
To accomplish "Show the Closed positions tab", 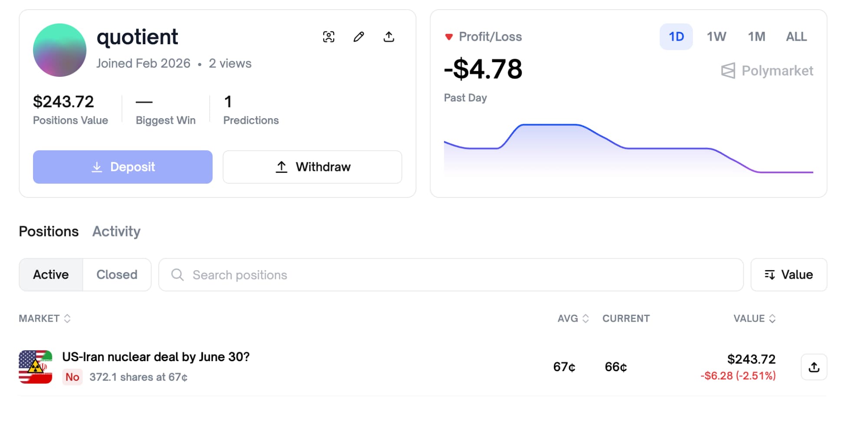I will (x=117, y=275).
